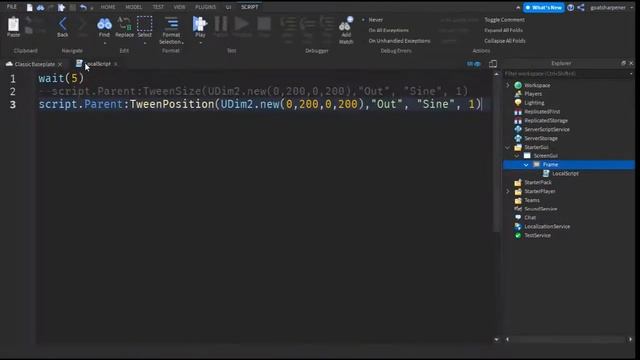Click the TestService green check icon
Image resolution: width=640 pixels, height=360 pixels.
(x=518, y=236)
